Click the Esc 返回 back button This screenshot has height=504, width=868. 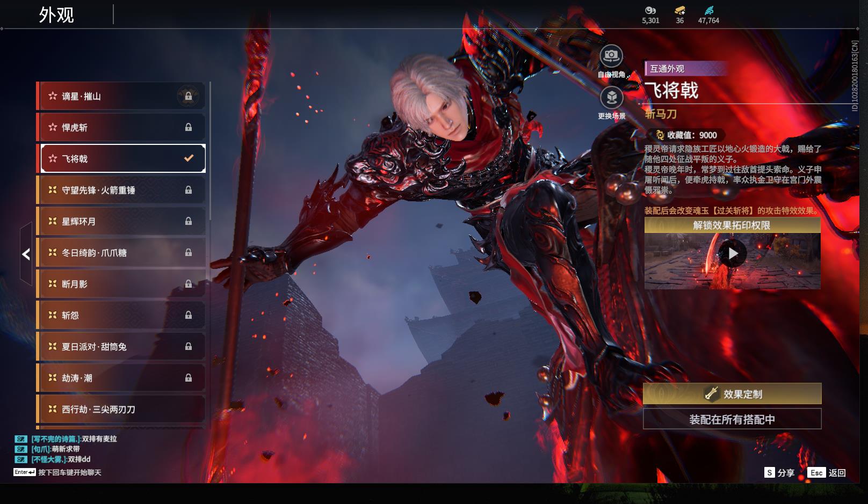coord(827,472)
